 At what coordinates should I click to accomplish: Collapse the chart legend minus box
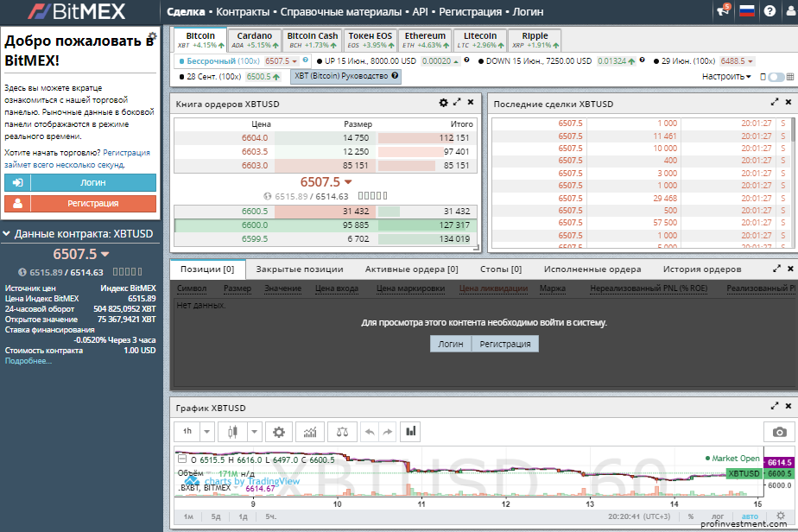(x=181, y=459)
